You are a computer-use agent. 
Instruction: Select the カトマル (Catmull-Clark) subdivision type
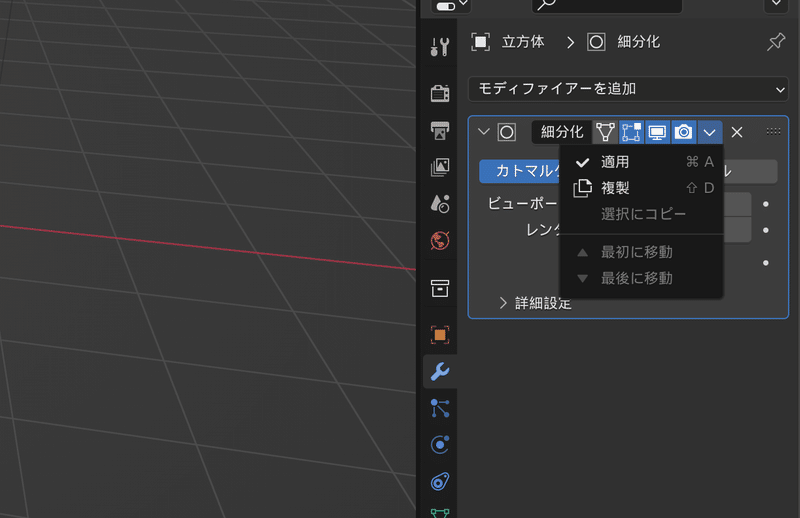pos(519,171)
